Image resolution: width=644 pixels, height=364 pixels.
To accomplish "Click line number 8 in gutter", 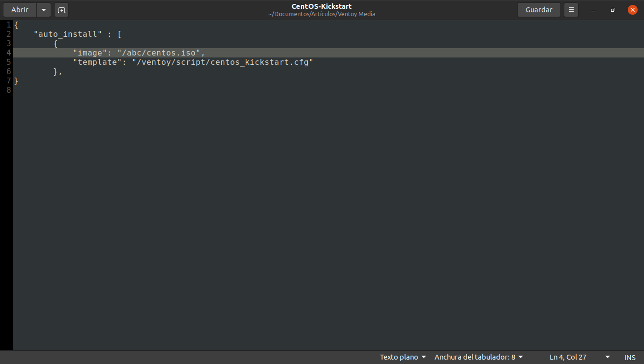I will tap(9, 90).
